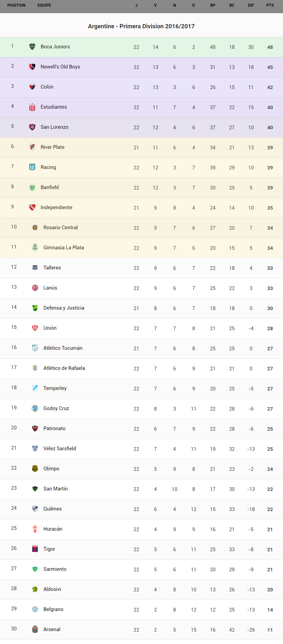Click the Boca Juniors club crest
This screenshot has width=283, height=644.
click(x=32, y=47)
